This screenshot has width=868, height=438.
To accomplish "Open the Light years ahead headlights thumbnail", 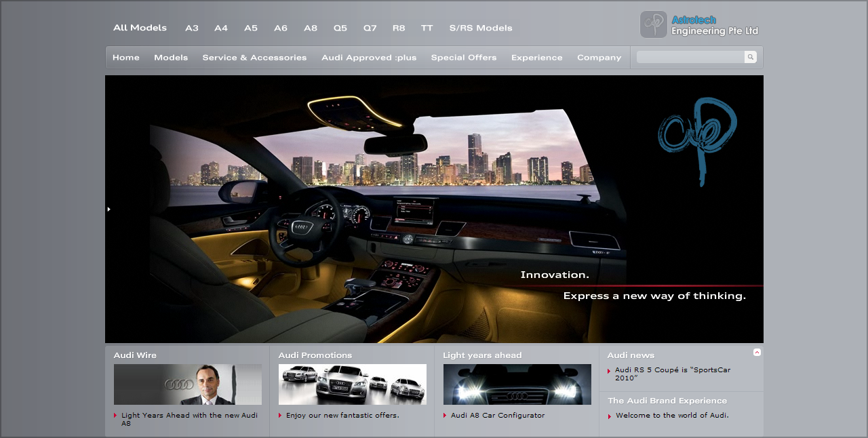I will click(517, 384).
